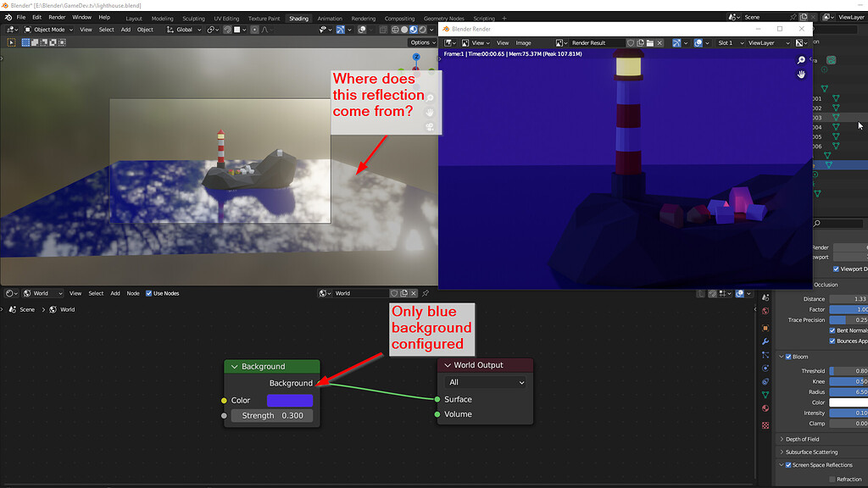Click the Options button in the viewport header
The width and height of the screenshot is (868, 488).
[x=422, y=42]
